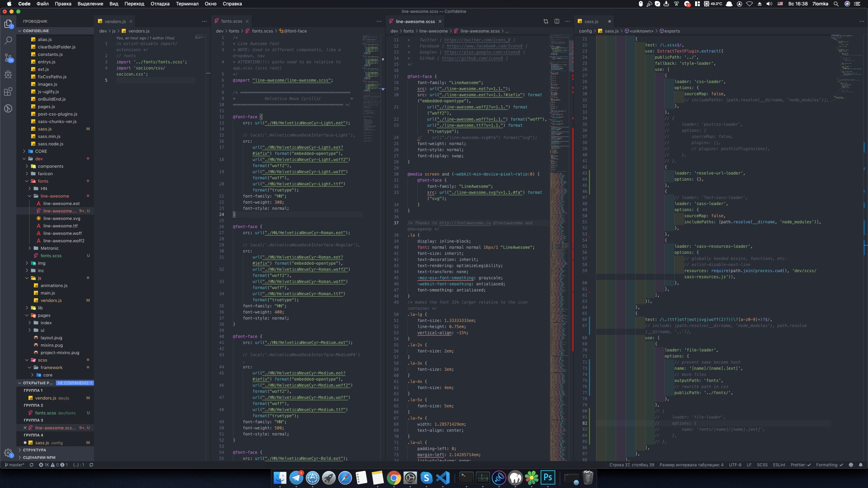Image resolution: width=868 pixels, height=488 pixels.
Task: Open the twitter.com/icons_8 link
Action: tap(477, 40)
